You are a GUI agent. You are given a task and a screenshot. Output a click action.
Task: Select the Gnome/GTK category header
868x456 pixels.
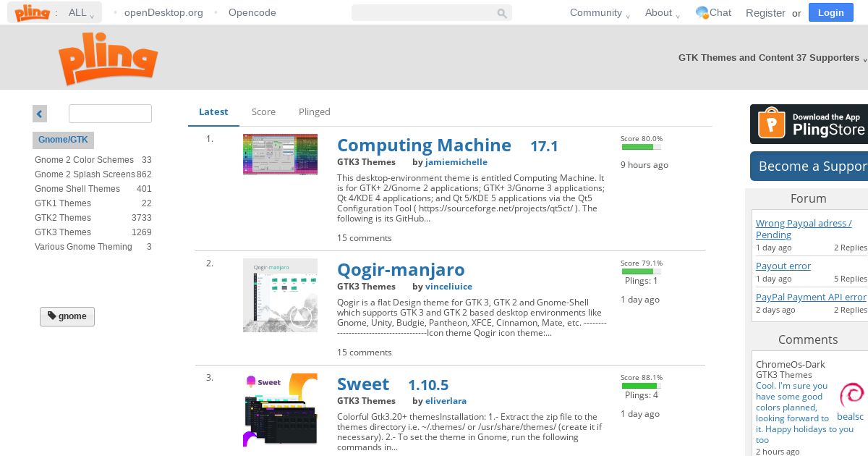63,140
